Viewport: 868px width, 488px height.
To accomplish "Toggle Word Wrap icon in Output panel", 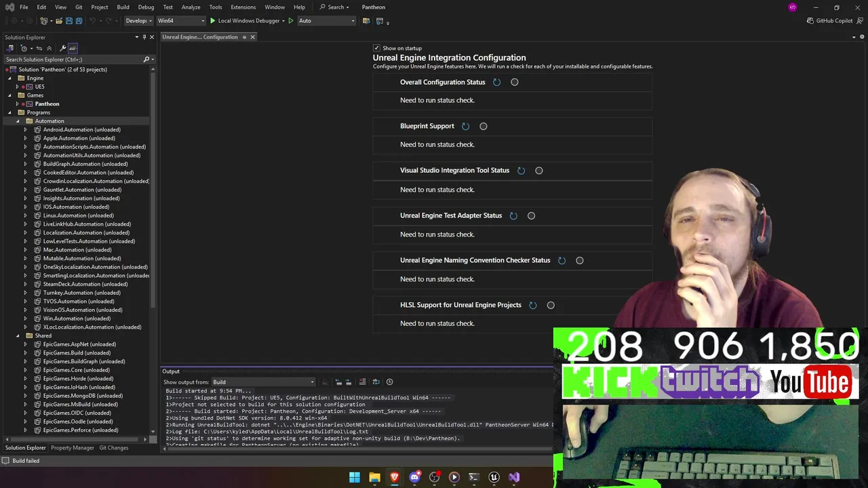I will (376, 382).
